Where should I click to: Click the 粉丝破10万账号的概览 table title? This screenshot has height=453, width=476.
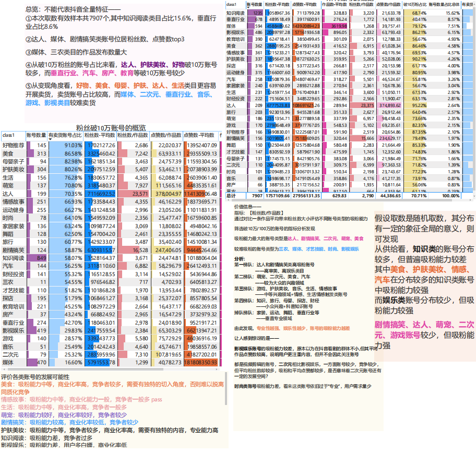(111, 128)
